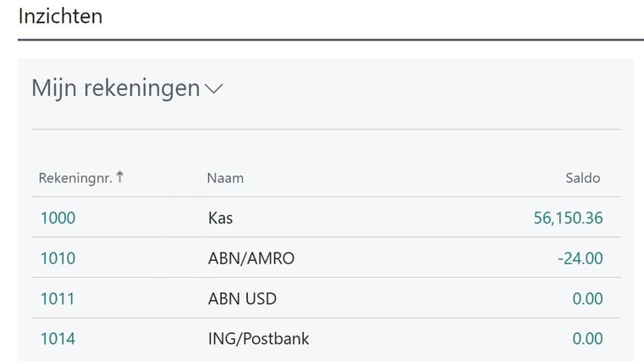The image size is (644, 361).
Task: Select the entire Kas row
Action: tap(326, 217)
